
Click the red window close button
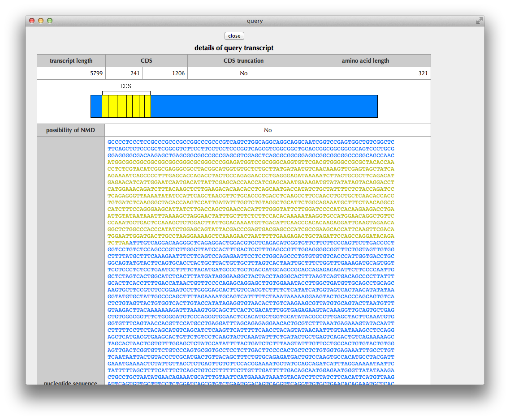click(32, 21)
